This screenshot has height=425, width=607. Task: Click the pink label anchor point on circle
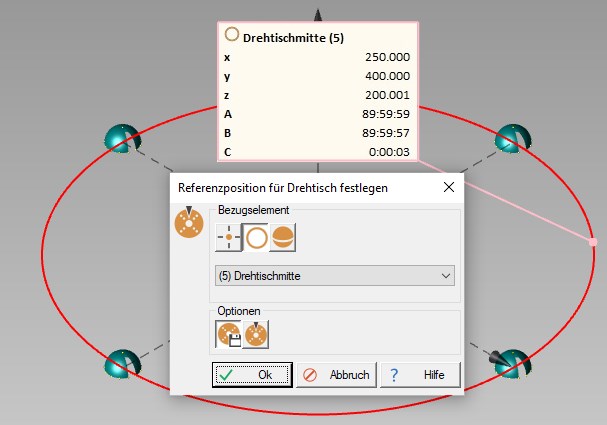click(x=593, y=242)
